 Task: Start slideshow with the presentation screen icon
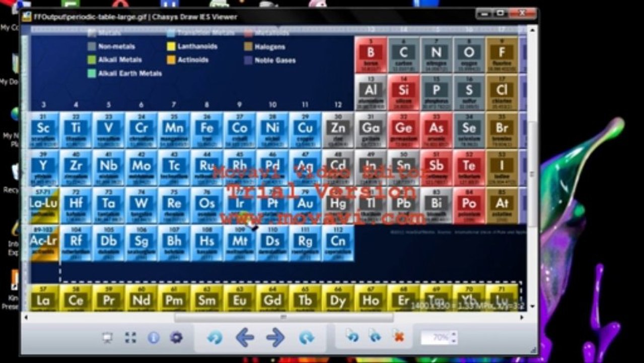107,338
